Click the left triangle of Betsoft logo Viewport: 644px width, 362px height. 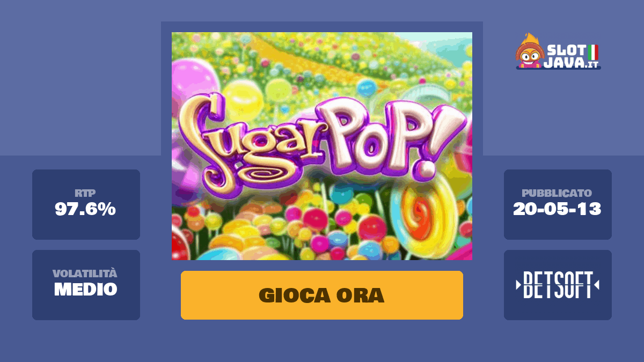pos(518,285)
